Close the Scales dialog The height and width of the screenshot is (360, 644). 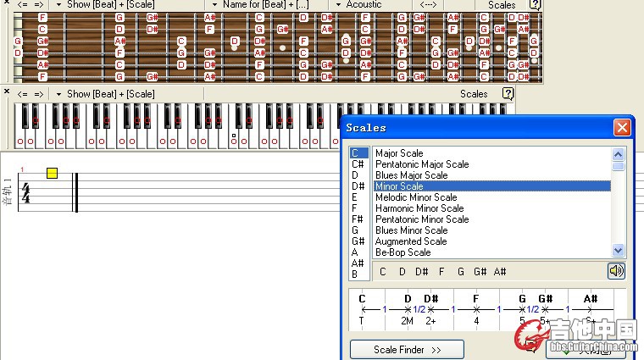[x=622, y=128]
